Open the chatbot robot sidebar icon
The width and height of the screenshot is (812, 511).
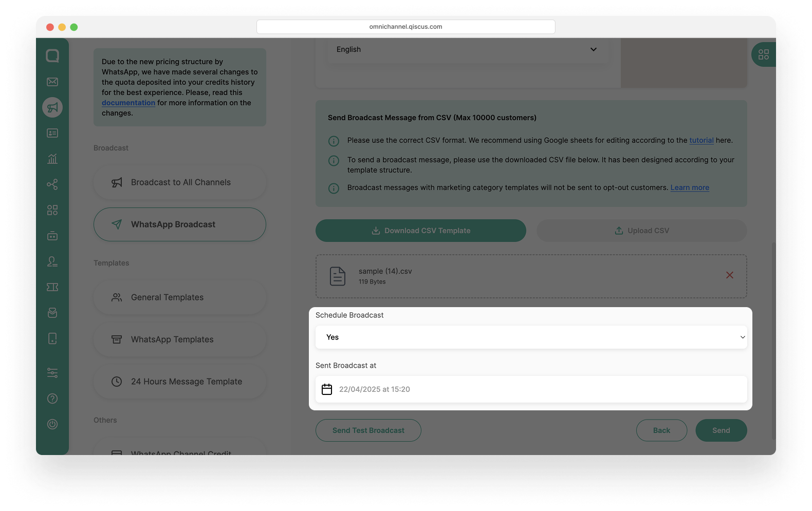pos(52,236)
